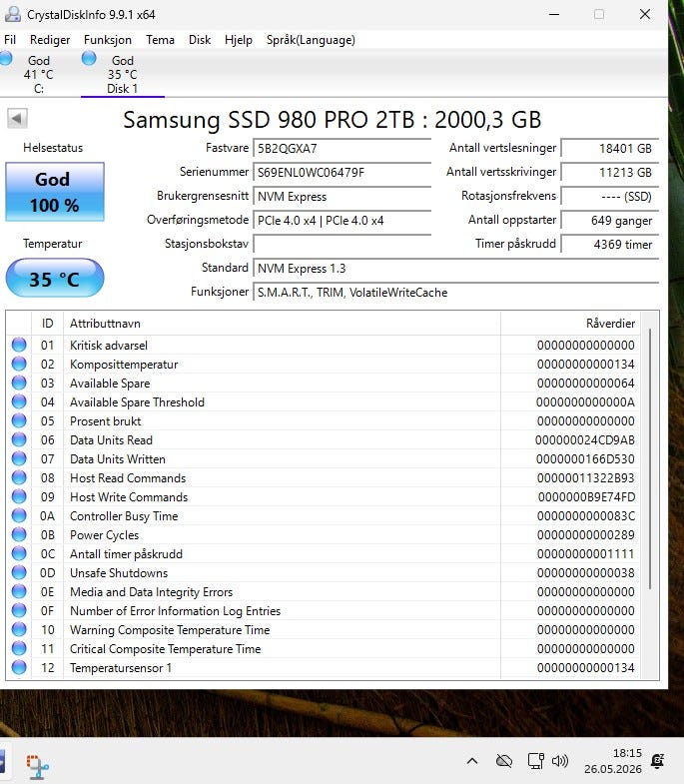Click the power-on hours 4369 timer
684x784 pixels.
coord(609,245)
